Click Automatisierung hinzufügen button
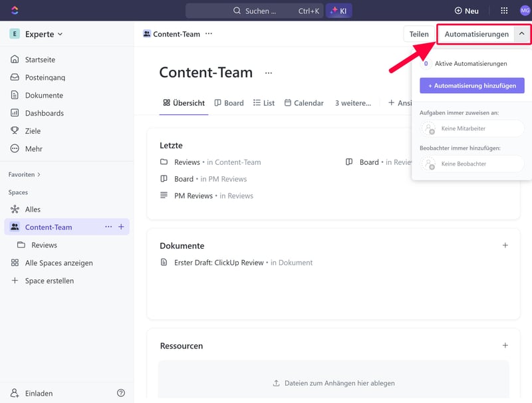This screenshot has width=532, height=403. [x=472, y=85]
